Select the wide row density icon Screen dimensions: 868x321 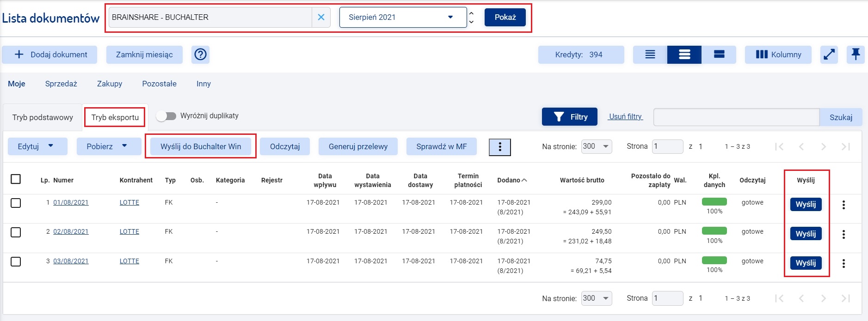719,55
